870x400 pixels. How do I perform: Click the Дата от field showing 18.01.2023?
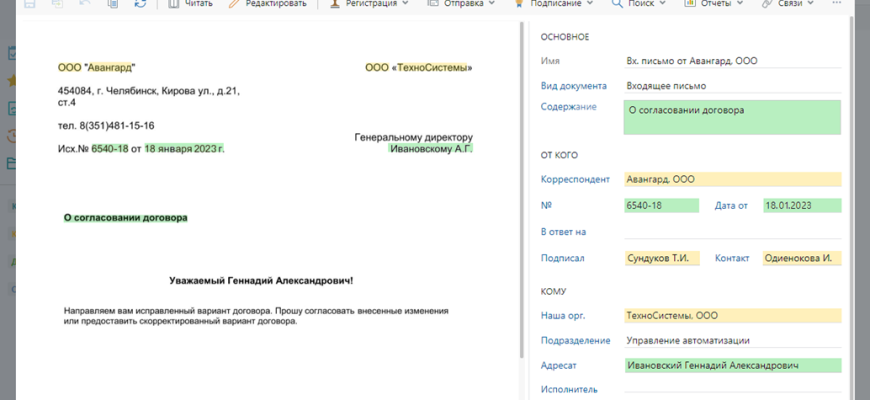(800, 206)
